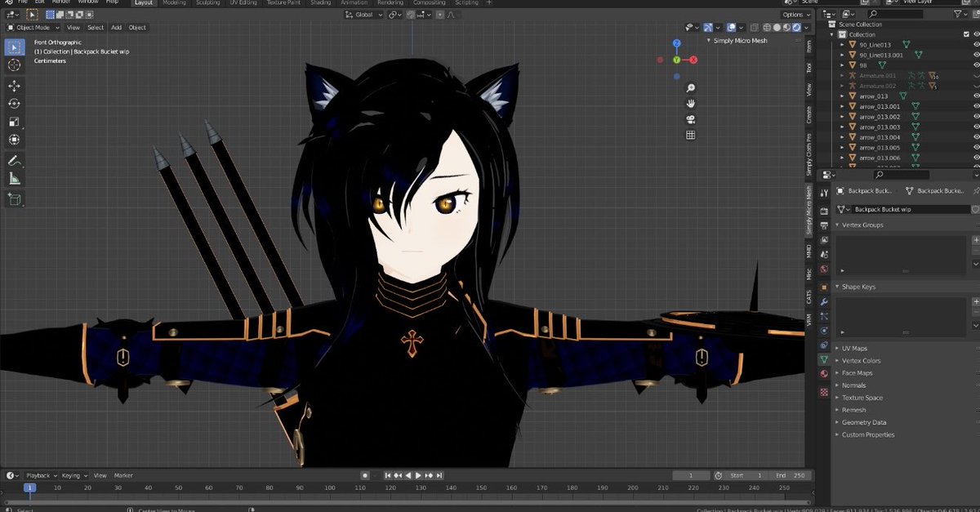Collapse the Vertex Groups panel
Image resolution: width=980 pixels, height=512 pixels.
(838, 225)
